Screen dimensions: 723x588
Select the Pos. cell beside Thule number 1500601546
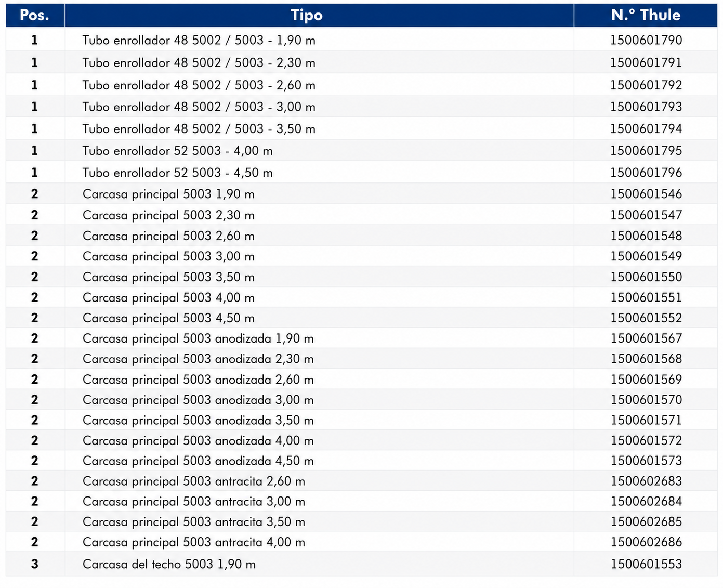click(35, 194)
